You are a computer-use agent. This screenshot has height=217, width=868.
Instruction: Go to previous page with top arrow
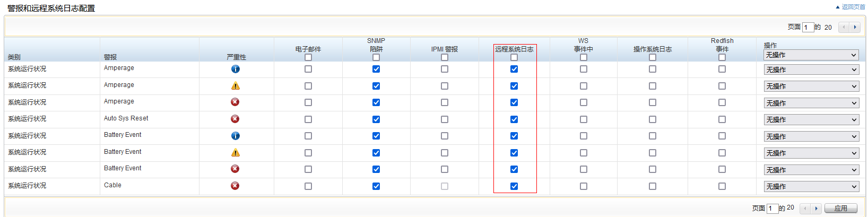tap(844, 27)
